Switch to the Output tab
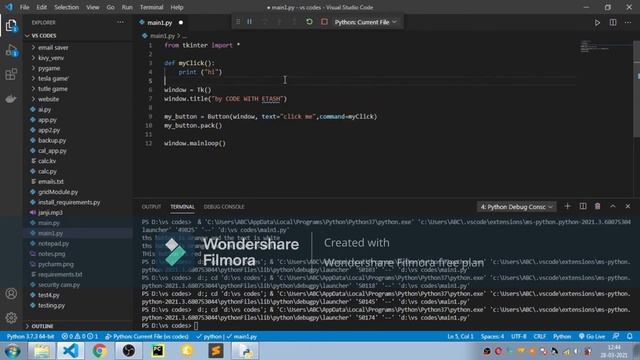Screen dimensions: 640x360 151,207
